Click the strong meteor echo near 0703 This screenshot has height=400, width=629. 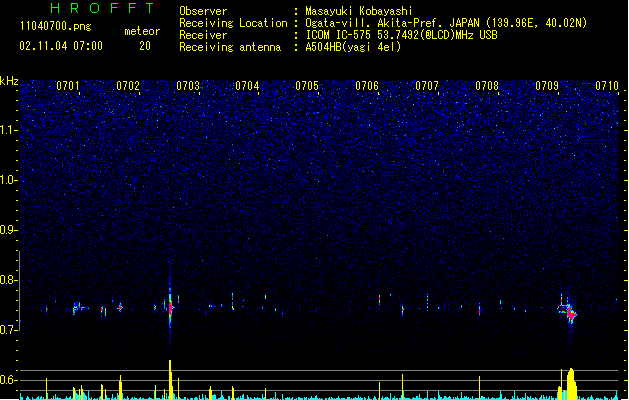pyautogui.click(x=170, y=308)
